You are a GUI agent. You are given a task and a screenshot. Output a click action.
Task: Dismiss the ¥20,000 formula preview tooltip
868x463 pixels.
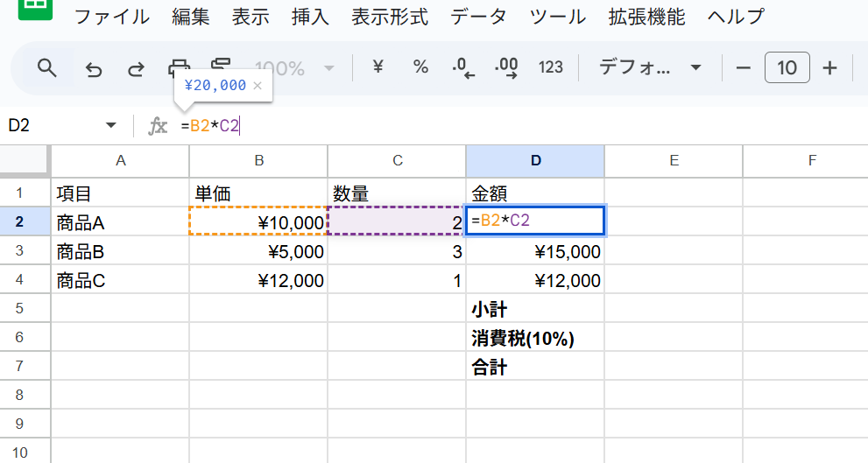(x=258, y=86)
